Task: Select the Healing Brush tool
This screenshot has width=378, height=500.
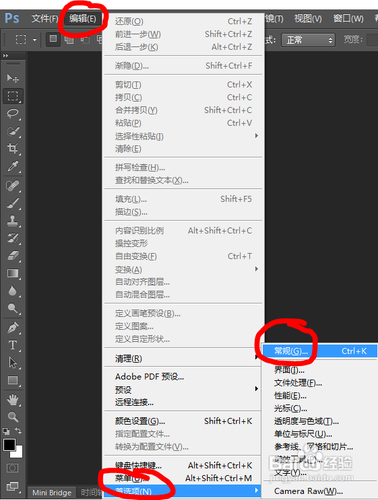Action: click(x=13, y=185)
